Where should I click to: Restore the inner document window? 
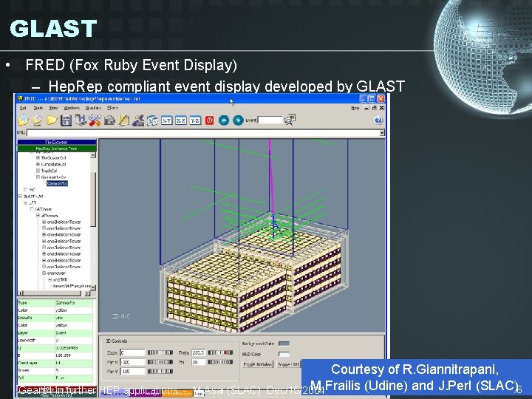(374, 108)
